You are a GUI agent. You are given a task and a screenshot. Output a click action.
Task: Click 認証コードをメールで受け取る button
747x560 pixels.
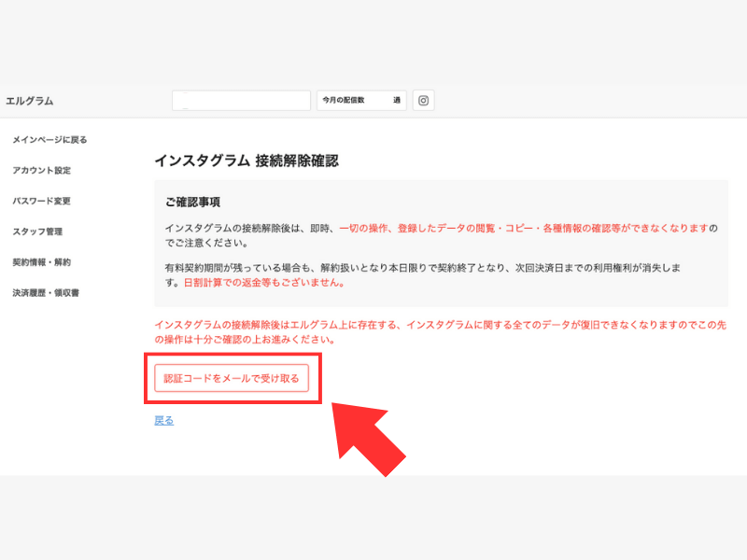pyautogui.click(x=232, y=378)
